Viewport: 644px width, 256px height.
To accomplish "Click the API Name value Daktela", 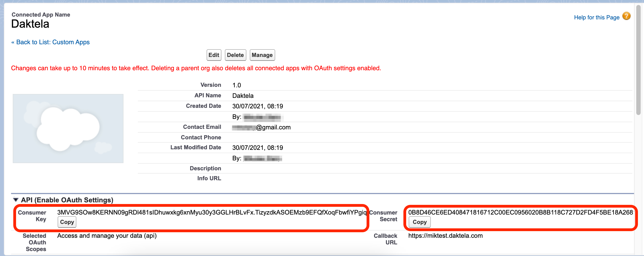I will pyautogui.click(x=243, y=95).
